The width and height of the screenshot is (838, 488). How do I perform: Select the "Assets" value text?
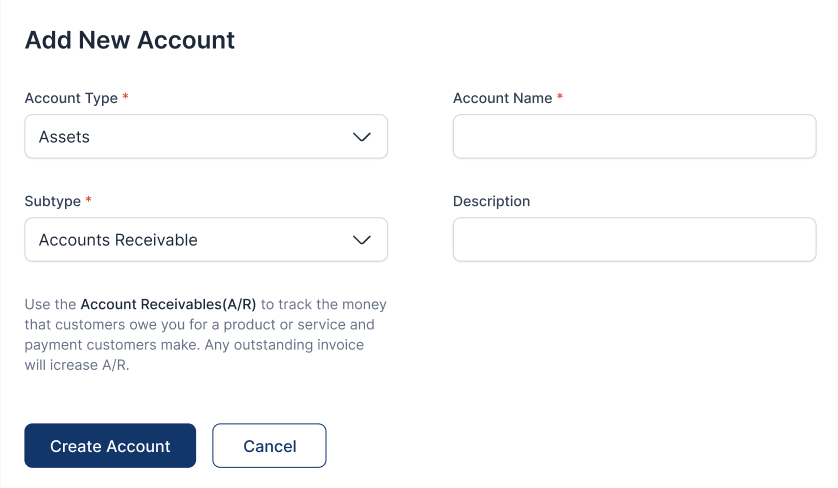click(64, 137)
